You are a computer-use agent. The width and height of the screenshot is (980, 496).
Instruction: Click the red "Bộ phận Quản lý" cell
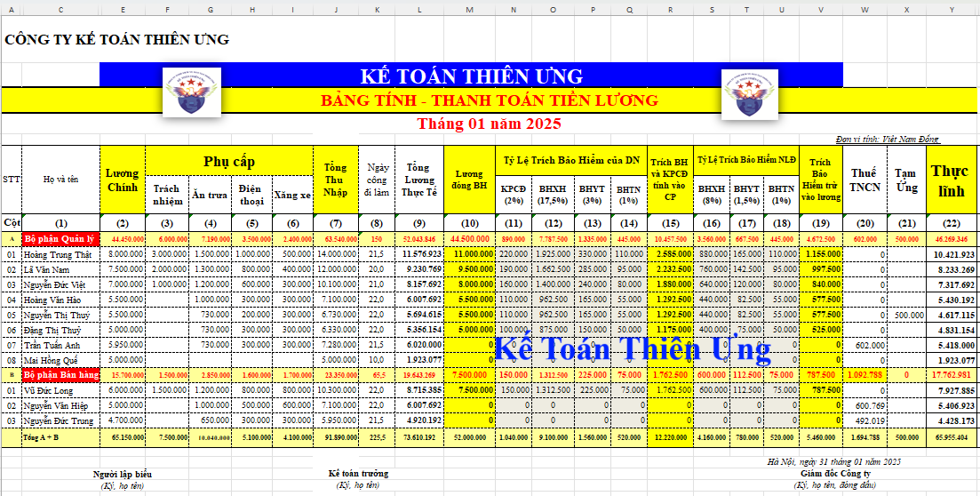(60, 238)
